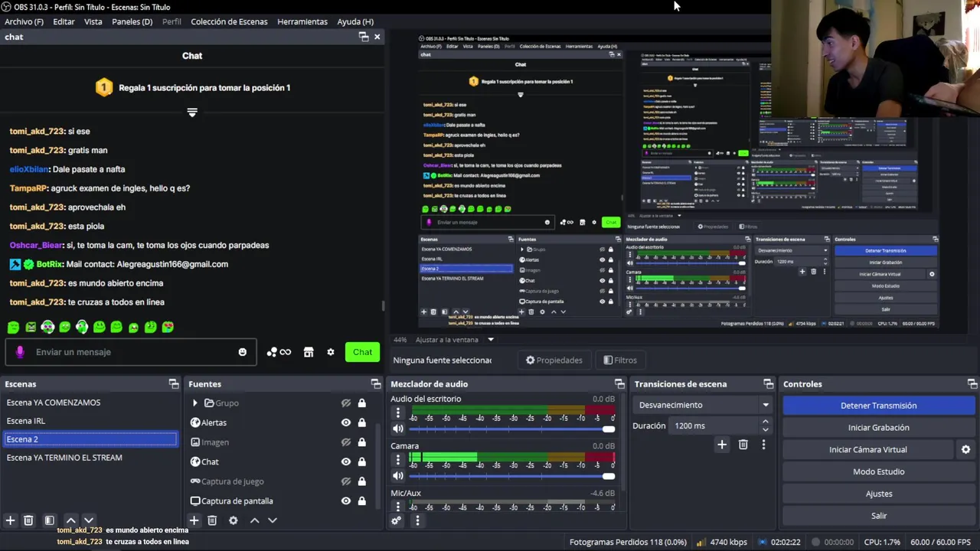Hide the Alertas source
The image size is (980, 551).
pyautogui.click(x=346, y=422)
